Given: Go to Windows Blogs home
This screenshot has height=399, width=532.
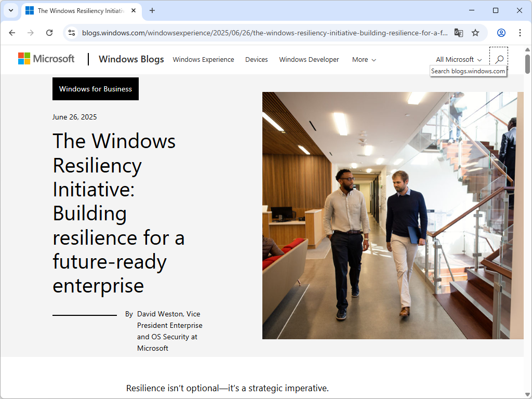Looking at the screenshot, I should 131,59.
